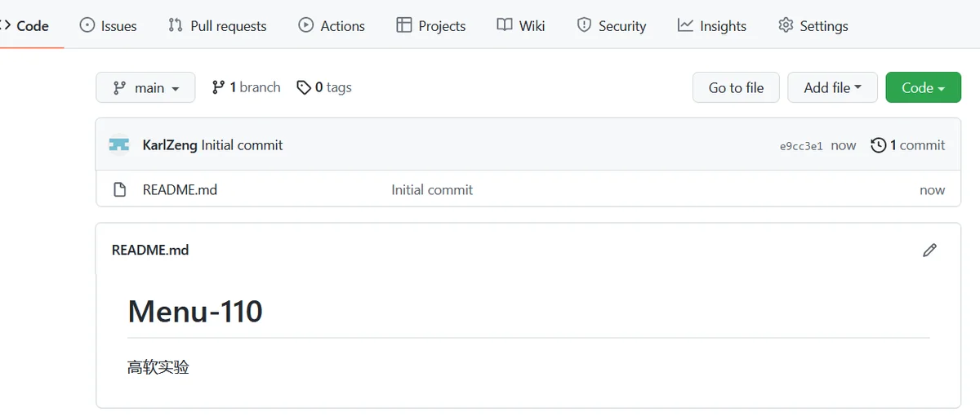Open the Initial commit message in the README.md row

[432, 189]
